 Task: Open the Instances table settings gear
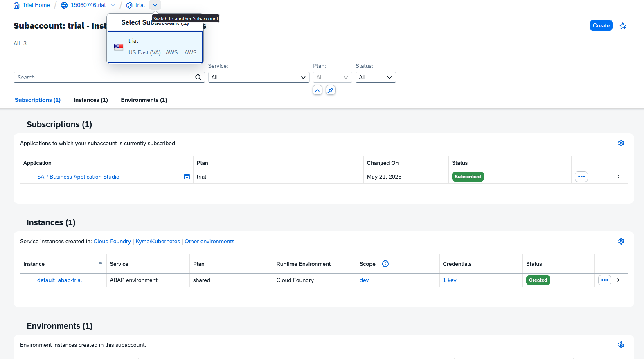point(621,241)
